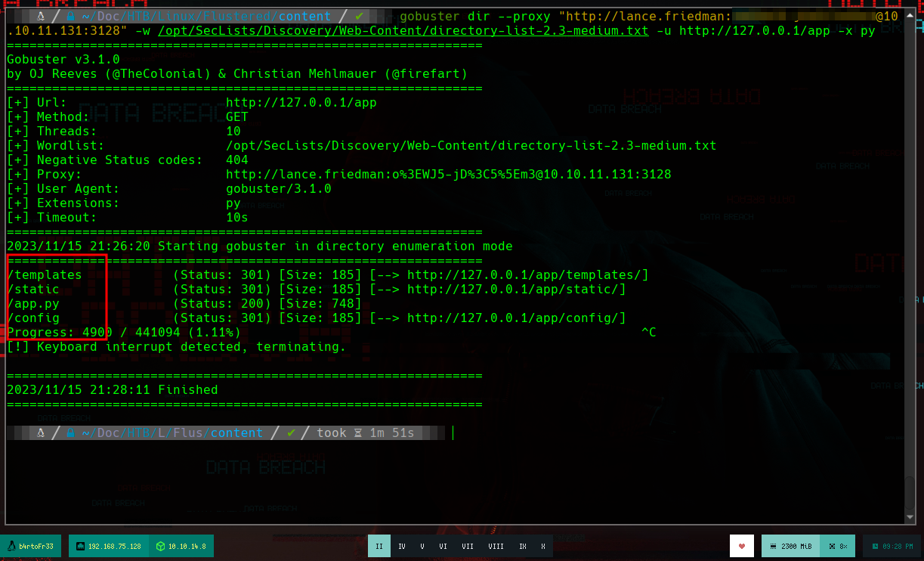This screenshot has height=561, width=924.
Task: Click the '/config' result path
Action: (32, 318)
